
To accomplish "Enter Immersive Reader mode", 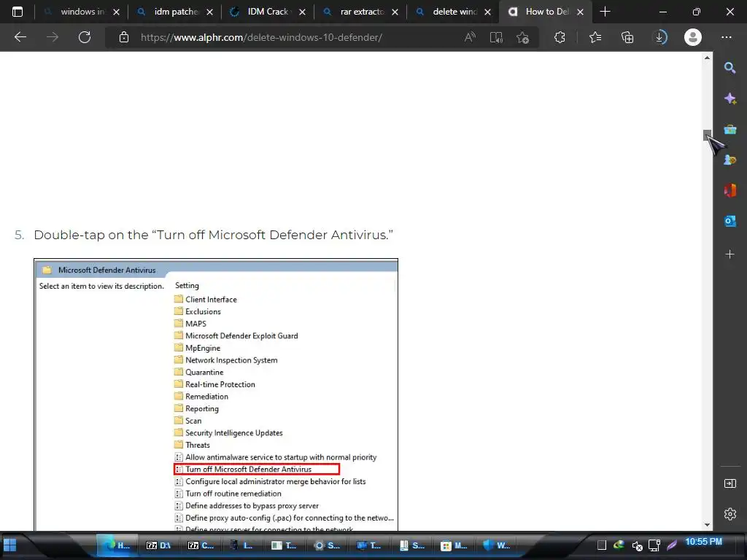I will (x=496, y=37).
